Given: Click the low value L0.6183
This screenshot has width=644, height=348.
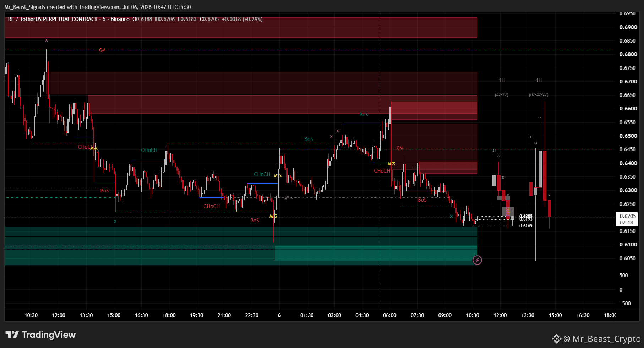Looking at the screenshot, I should tap(187, 19).
